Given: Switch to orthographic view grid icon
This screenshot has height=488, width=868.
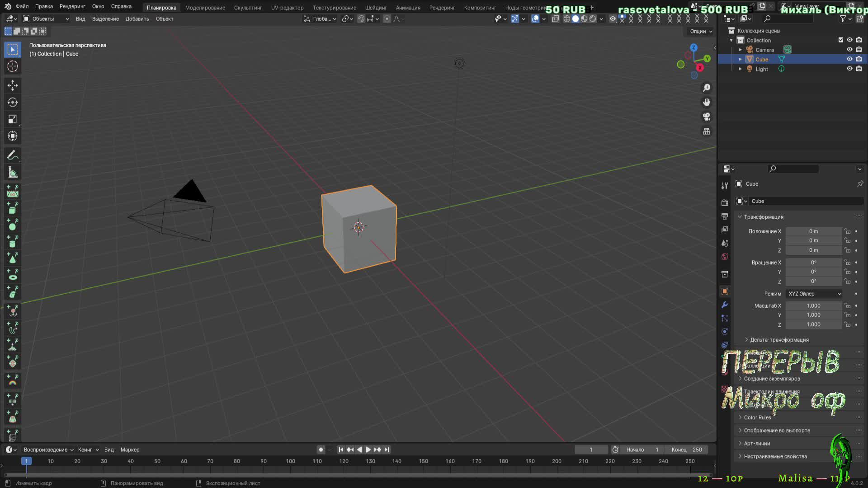Looking at the screenshot, I should 707,131.
